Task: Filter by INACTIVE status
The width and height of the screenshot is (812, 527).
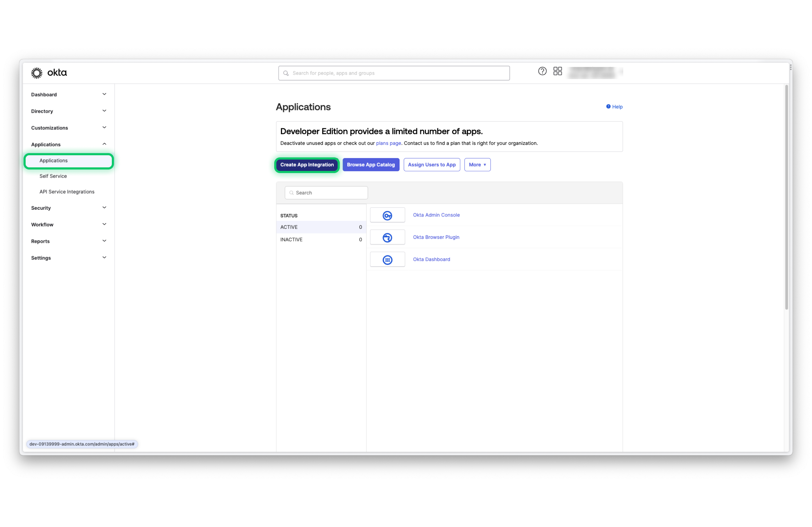Action: point(321,240)
